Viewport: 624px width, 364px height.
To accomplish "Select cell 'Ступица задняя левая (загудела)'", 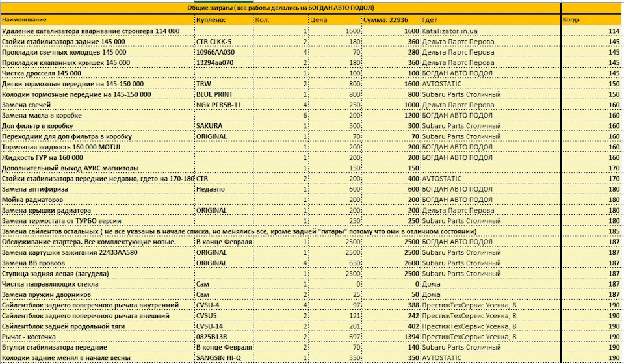I will coord(97,274).
